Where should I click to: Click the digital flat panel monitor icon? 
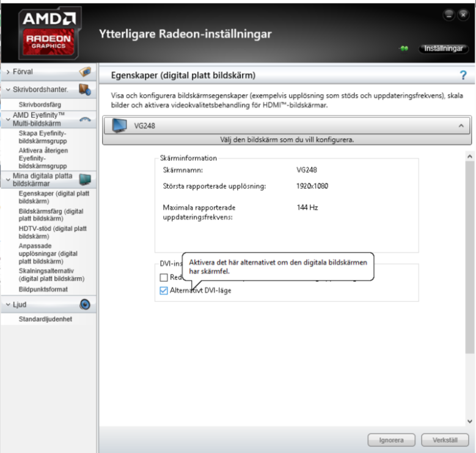[85, 180]
